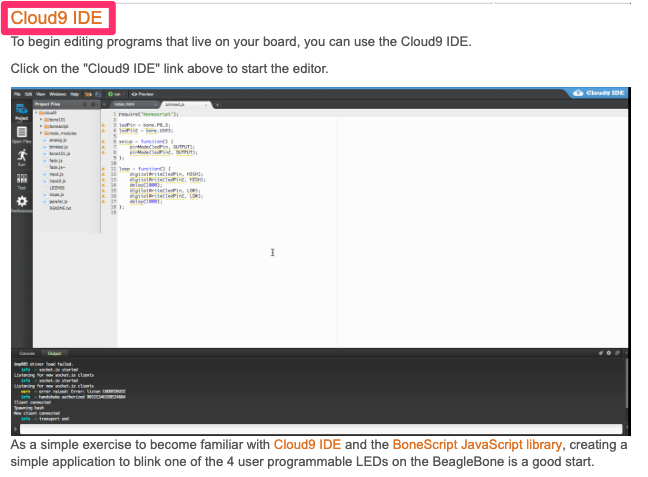
Task: Select the Project icon in the left sidebar
Action: (x=21, y=112)
